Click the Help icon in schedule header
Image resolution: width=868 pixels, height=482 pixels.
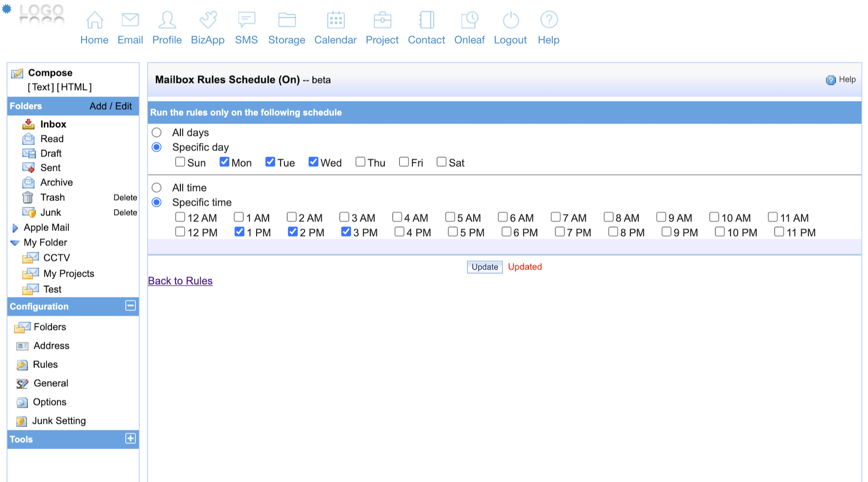pyautogui.click(x=830, y=80)
